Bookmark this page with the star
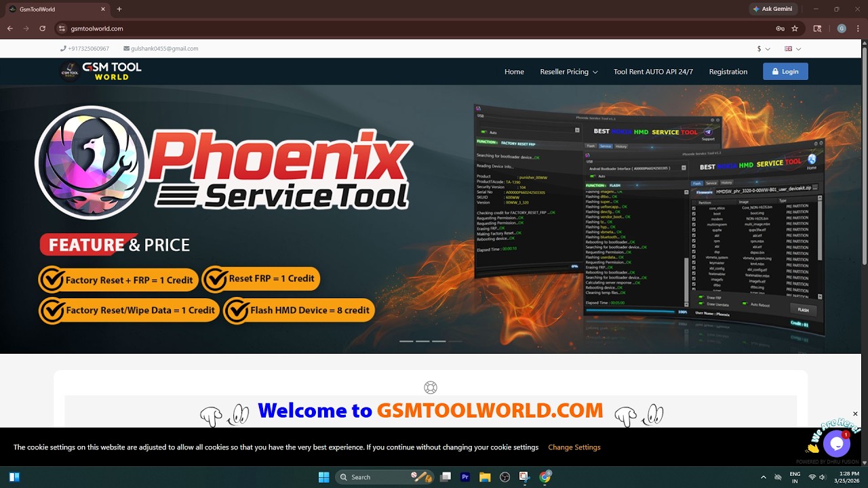This screenshot has height=488, width=868. coord(795,28)
